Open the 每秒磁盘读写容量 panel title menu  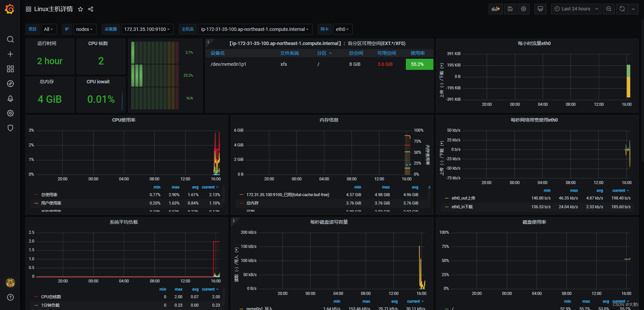pyautogui.click(x=329, y=222)
